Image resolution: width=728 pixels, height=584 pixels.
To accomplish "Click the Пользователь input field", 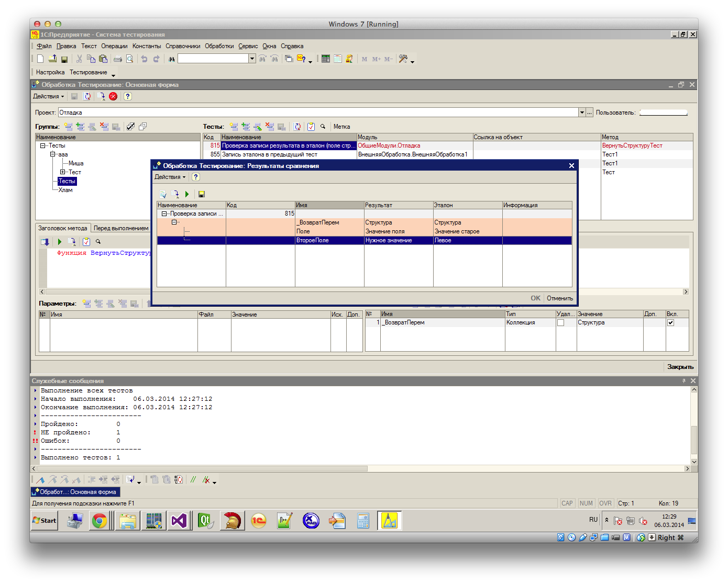I will (x=664, y=113).
